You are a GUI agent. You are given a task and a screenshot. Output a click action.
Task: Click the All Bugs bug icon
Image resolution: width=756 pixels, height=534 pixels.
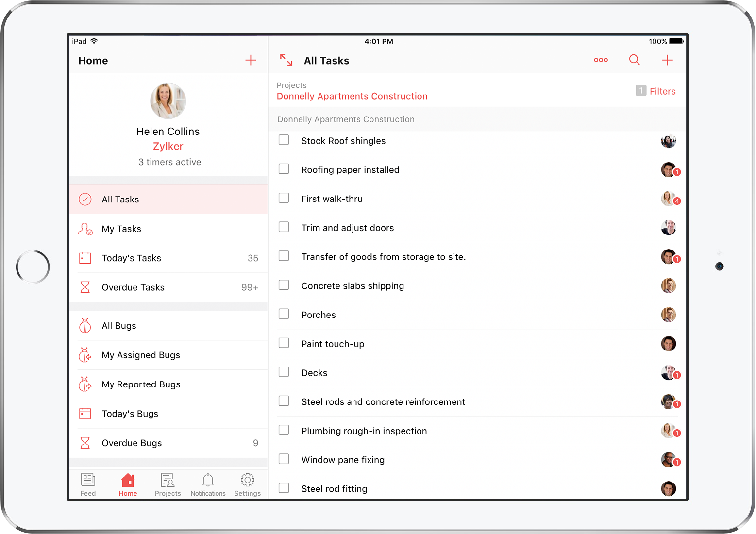point(85,326)
